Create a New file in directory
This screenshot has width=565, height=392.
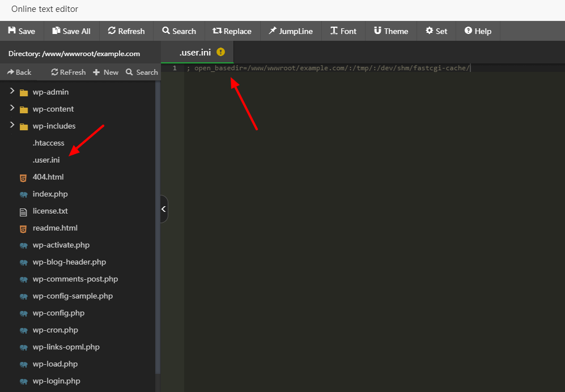106,72
